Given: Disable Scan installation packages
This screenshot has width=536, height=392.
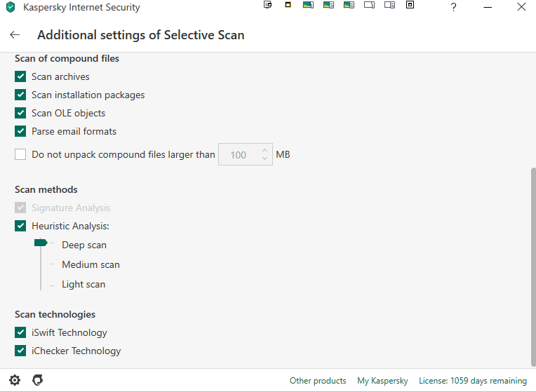Looking at the screenshot, I should coord(20,95).
